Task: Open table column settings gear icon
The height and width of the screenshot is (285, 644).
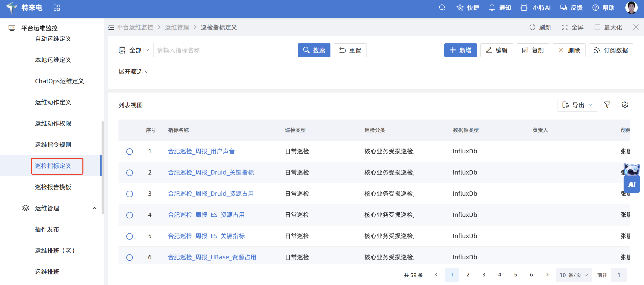Action: 625,105
